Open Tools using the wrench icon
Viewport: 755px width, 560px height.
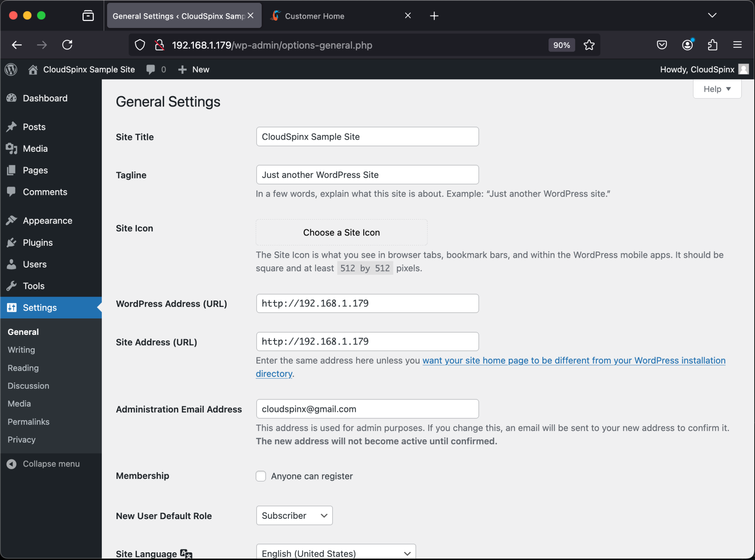click(12, 286)
